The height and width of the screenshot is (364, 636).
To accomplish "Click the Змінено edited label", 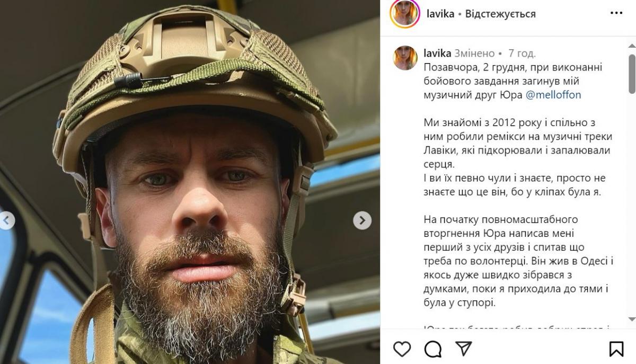I will coord(474,53).
